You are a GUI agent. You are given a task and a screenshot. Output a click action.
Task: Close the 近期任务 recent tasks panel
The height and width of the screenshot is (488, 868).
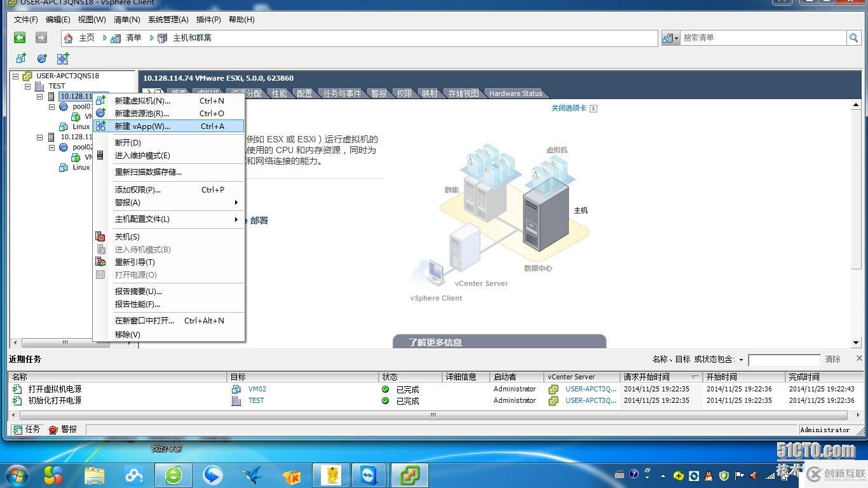pos(859,358)
